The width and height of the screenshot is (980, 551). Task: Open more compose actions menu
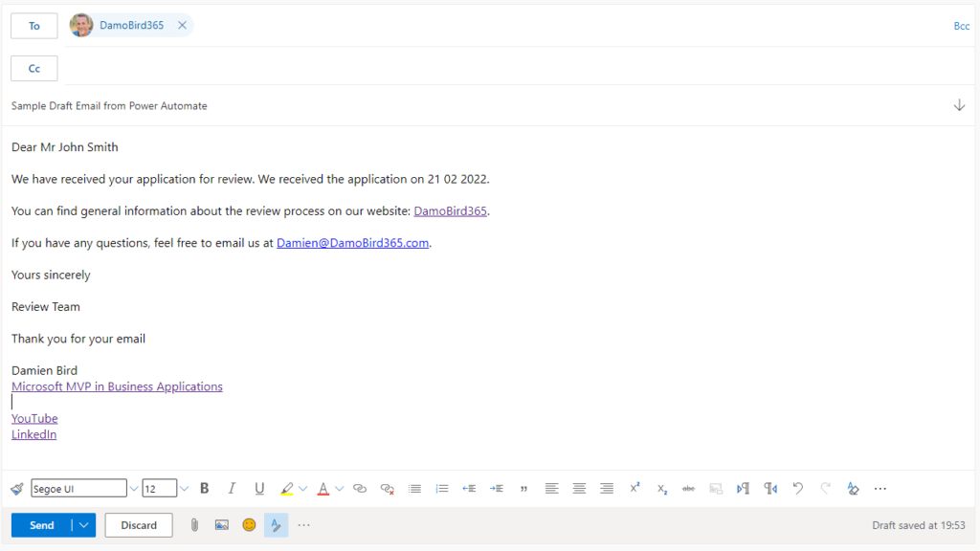coord(303,524)
